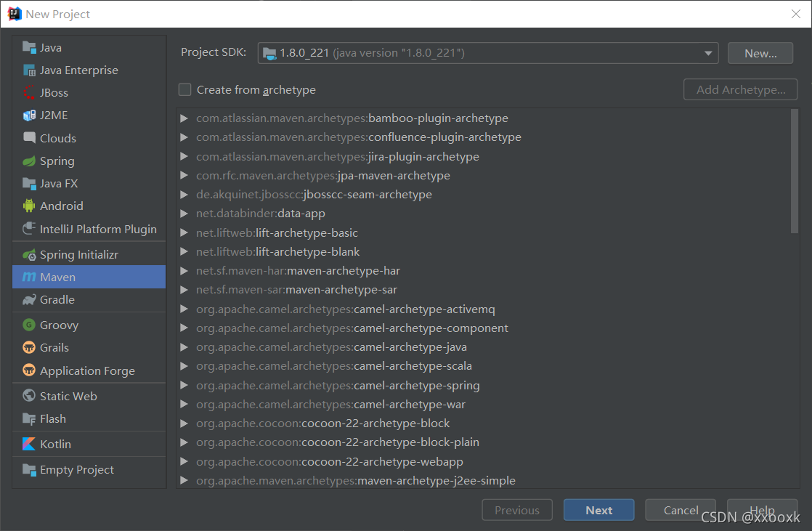Click the Previous button
The width and height of the screenshot is (812, 531).
coord(517,510)
